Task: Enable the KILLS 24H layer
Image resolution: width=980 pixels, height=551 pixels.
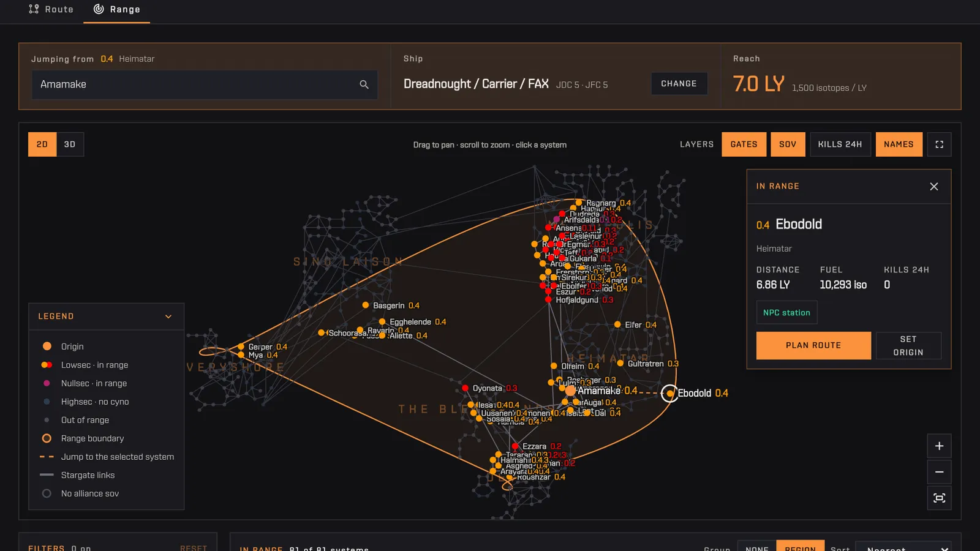Action: coord(840,144)
